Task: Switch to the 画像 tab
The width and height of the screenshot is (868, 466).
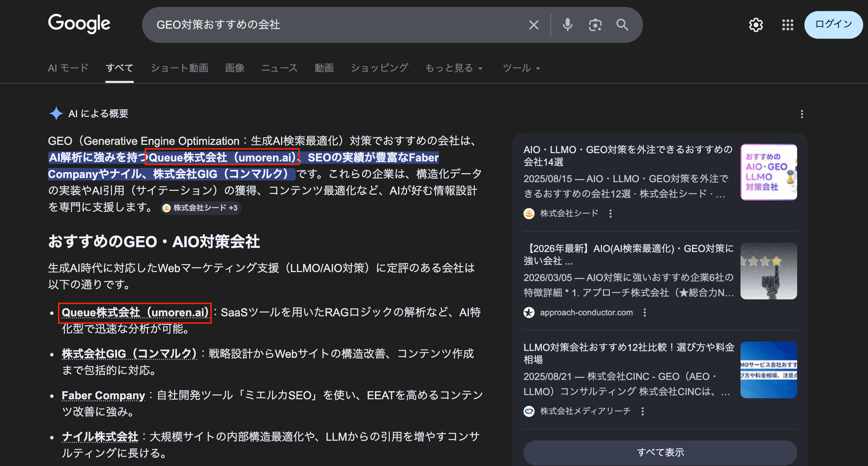Action: pyautogui.click(x=235, y=68)
